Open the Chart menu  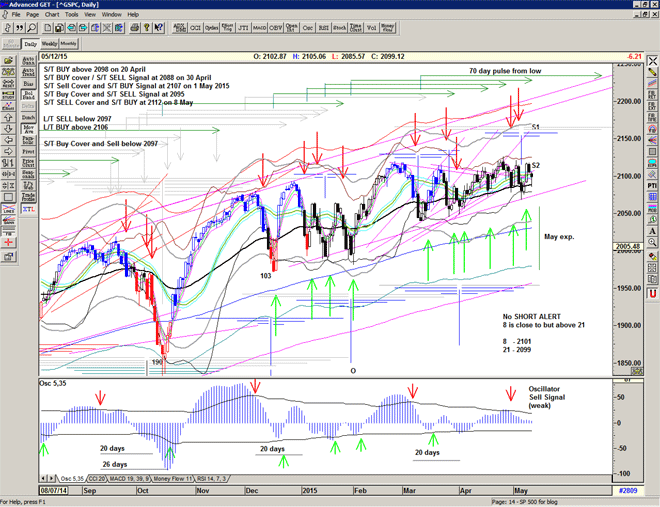[53, 15]
